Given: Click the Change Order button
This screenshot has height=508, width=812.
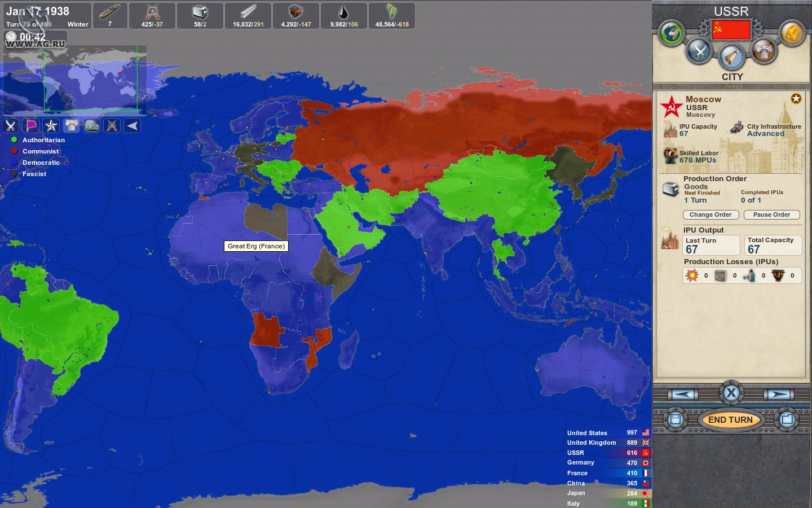Looking at the screenshot, I should pos(710,214).
